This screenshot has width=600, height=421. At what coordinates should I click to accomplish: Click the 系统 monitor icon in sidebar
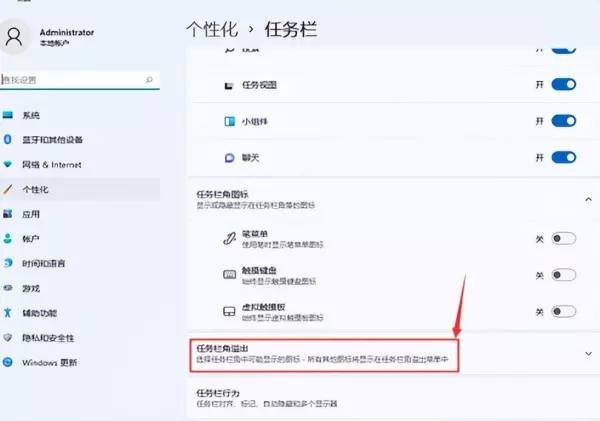coord(8,115)
